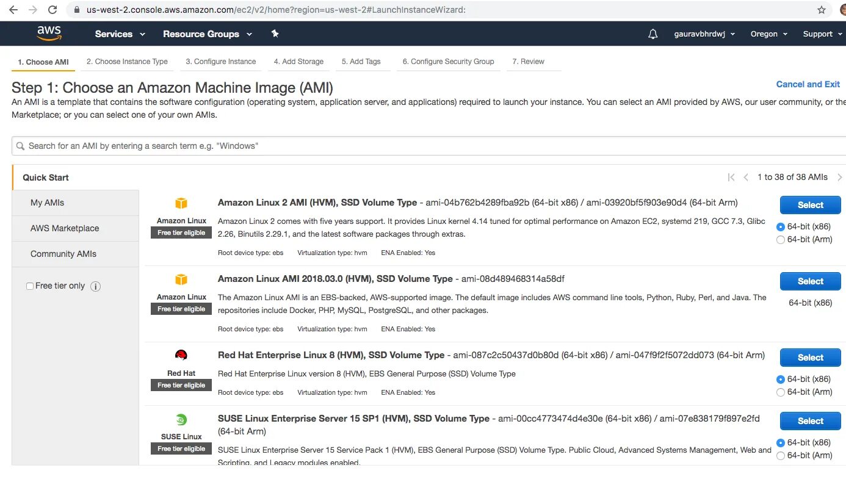Click the Amazon Linux 2 AMI title

(317, 203)
